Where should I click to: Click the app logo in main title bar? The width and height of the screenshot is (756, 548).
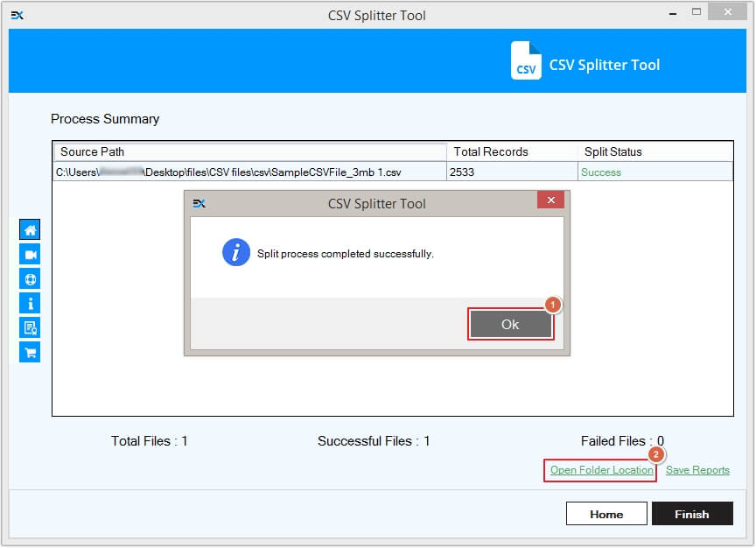click(x=17, y=15)
